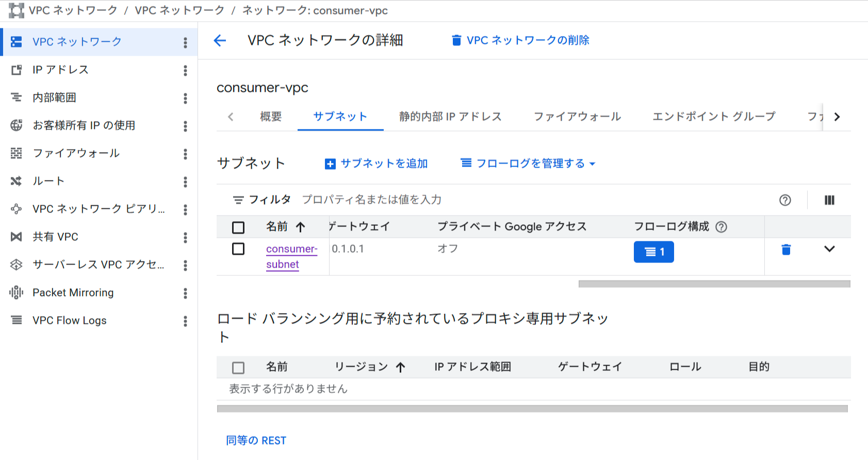Image resolution: width=868 pixels, height=460 pixels.
Task: Open consumer-subnet link
Action: [x=291, y=256]
